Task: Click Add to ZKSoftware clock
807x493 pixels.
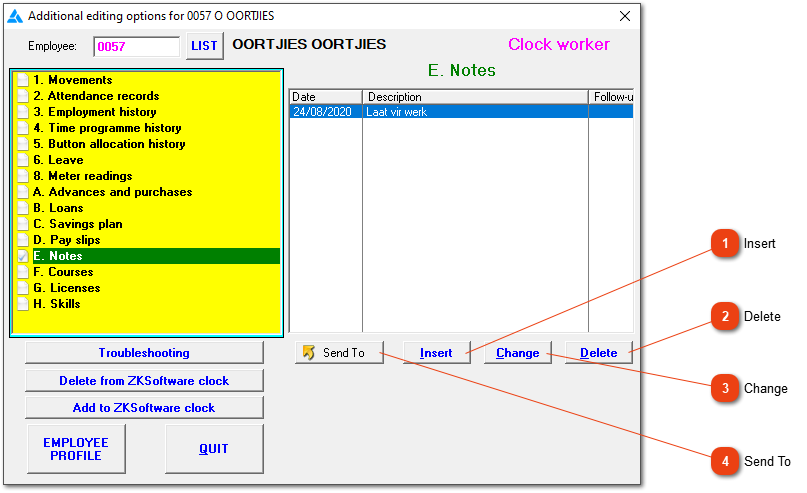Action: coord(144,408)
